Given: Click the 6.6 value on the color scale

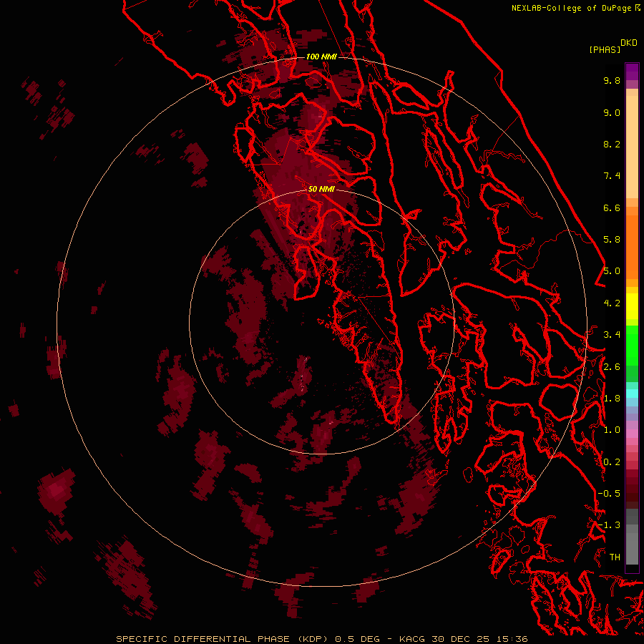Looking at the screenshot, I should tap(612, 208).
